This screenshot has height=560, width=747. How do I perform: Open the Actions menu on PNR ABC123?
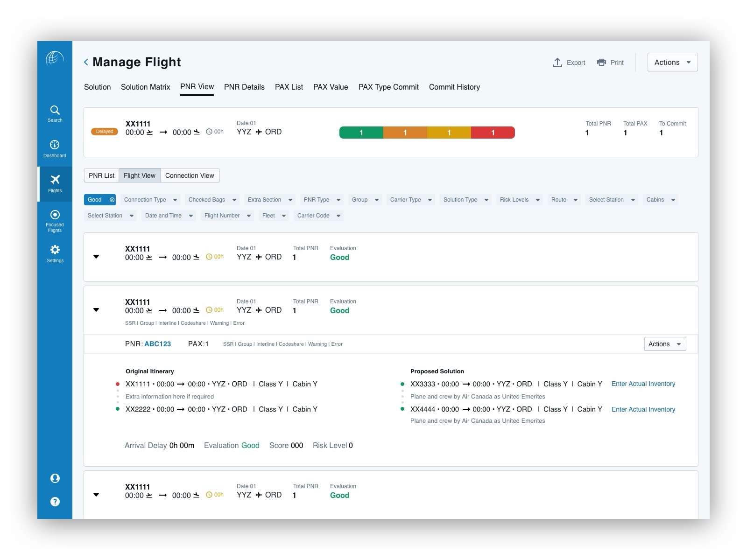pyautogui.click(x=664, y=344)
